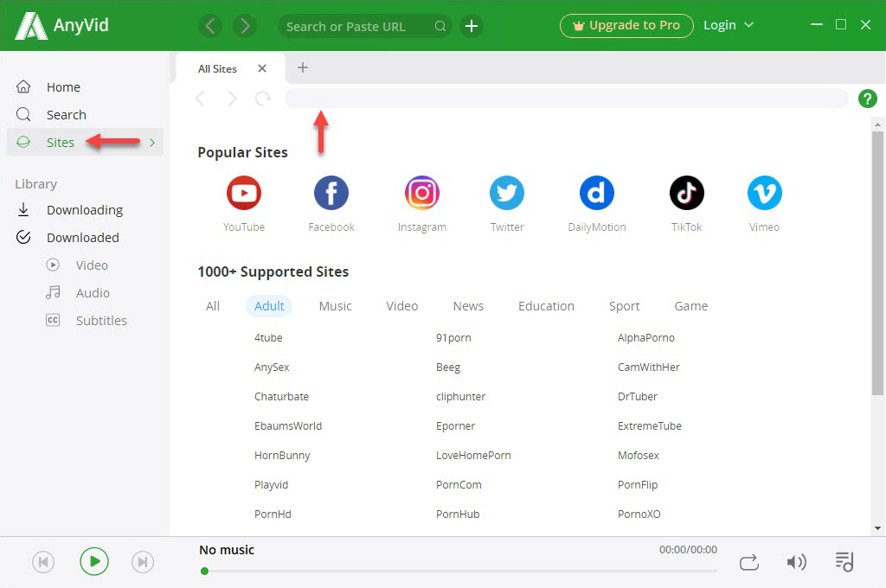Open the music playlist queue
The image size is (886, 588).
[x=844, y=562]
